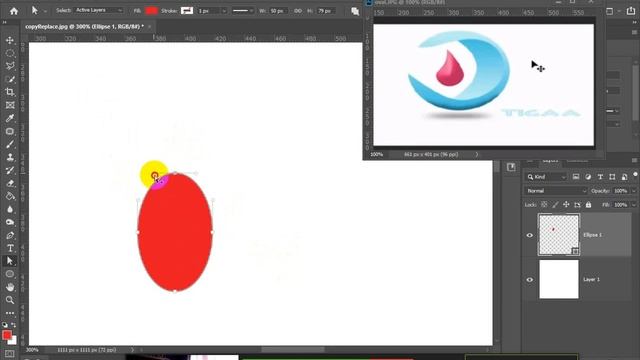Open Select Active Layers dropdown
Image resolution: width=640 pixels, height=360 pixels.
coord(98,10)
